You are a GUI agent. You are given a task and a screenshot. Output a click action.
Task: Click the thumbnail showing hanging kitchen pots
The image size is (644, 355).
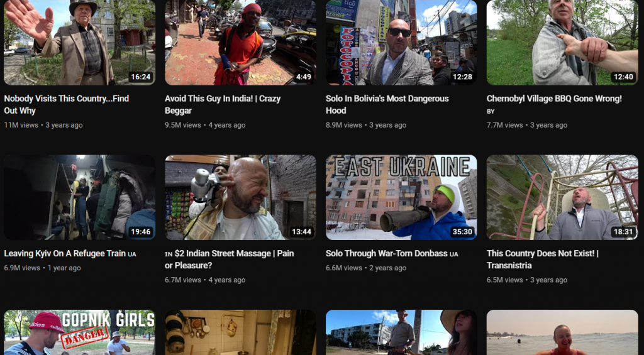[240, 332]
